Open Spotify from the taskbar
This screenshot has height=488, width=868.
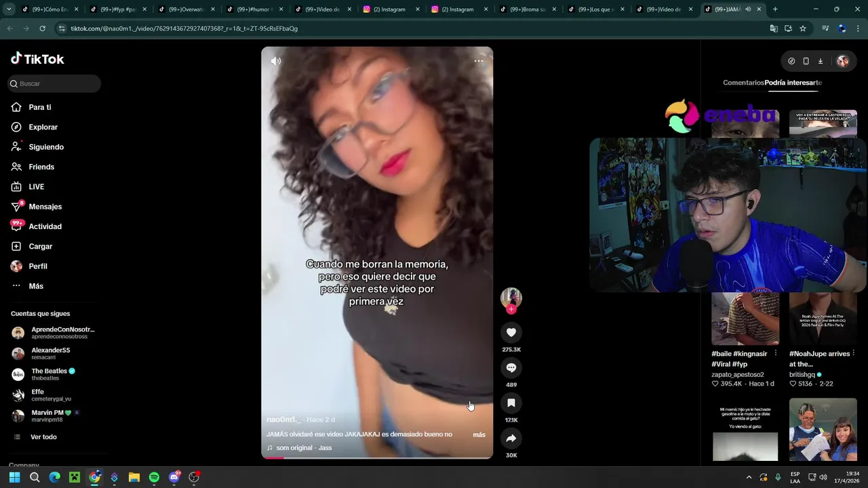click(x=154, y=477)
